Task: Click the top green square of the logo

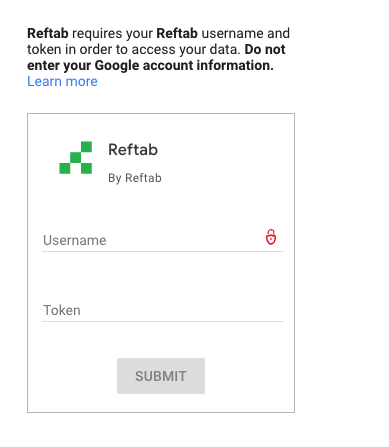Action: 87,147
